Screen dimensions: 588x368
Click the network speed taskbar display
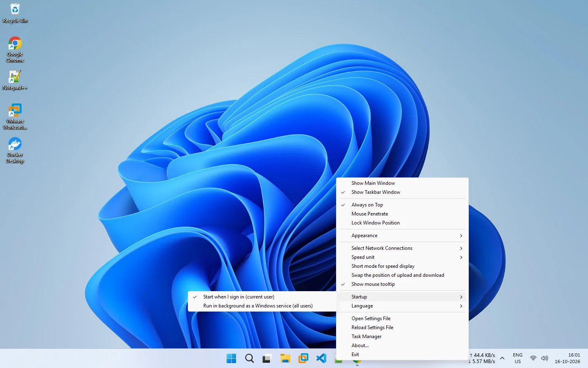click(482, 358)
